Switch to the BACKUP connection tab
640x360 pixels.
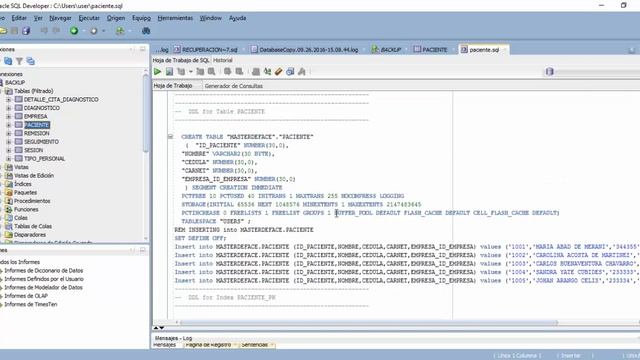pos(386,49)
